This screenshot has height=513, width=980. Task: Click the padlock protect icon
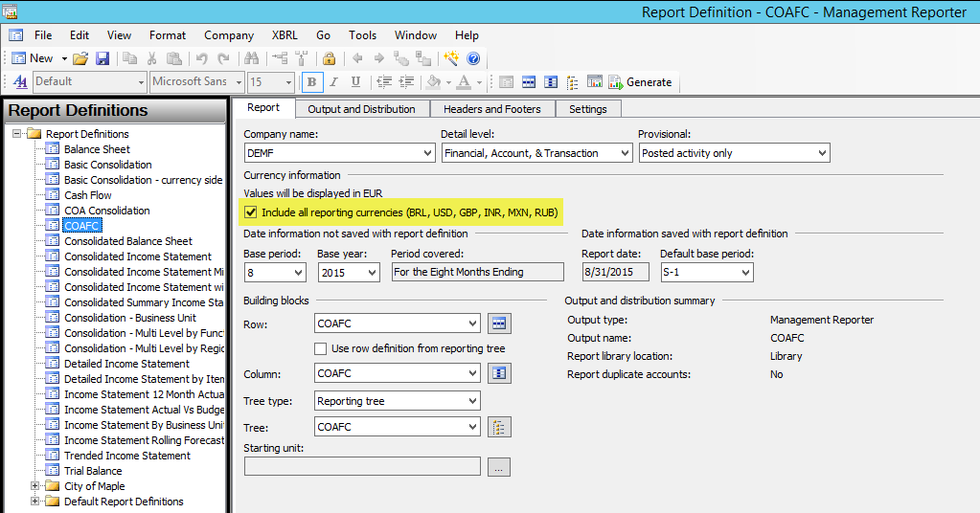pyautogui.click(x=329, y=58)
